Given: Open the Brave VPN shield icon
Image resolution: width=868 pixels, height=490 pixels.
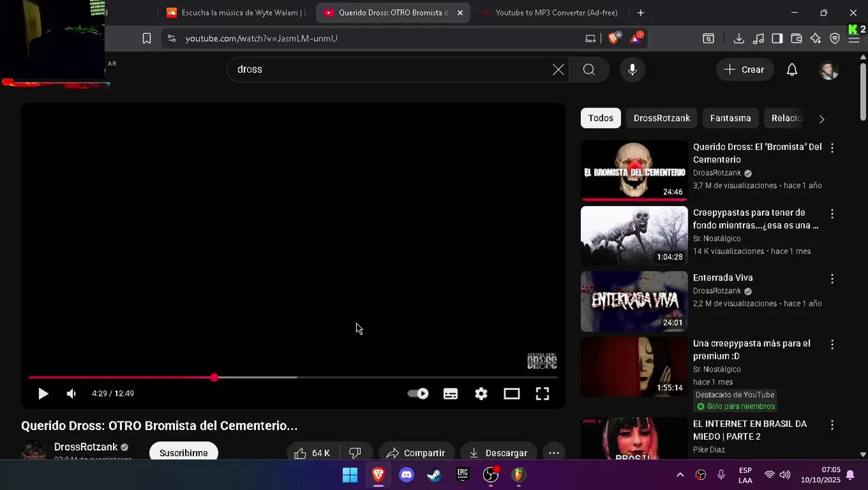Looking at the screenshot, I should click(x=835, y=39).
